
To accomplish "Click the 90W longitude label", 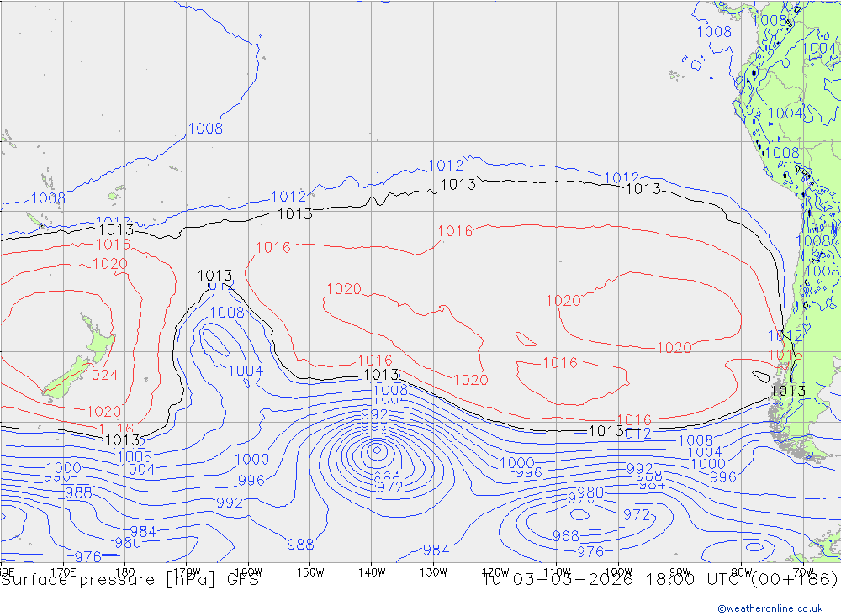I will tap(680, 572).
